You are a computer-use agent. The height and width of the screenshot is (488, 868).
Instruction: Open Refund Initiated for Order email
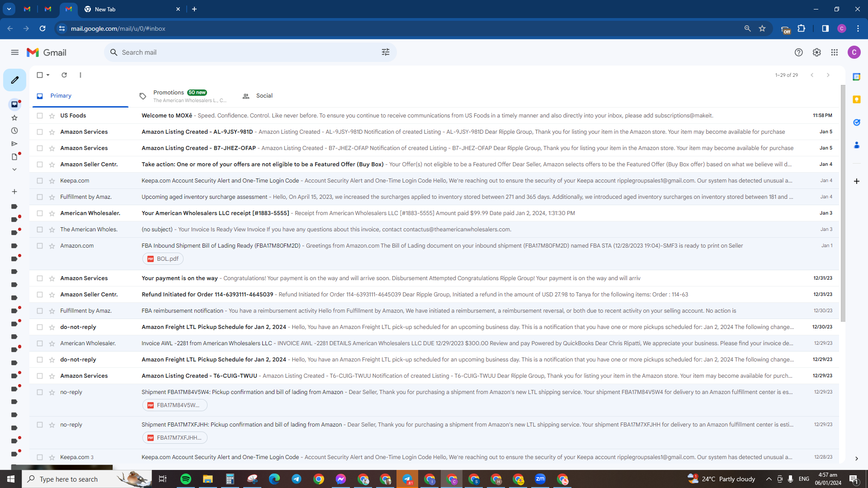pyautogui.click(x=434, y=295)
